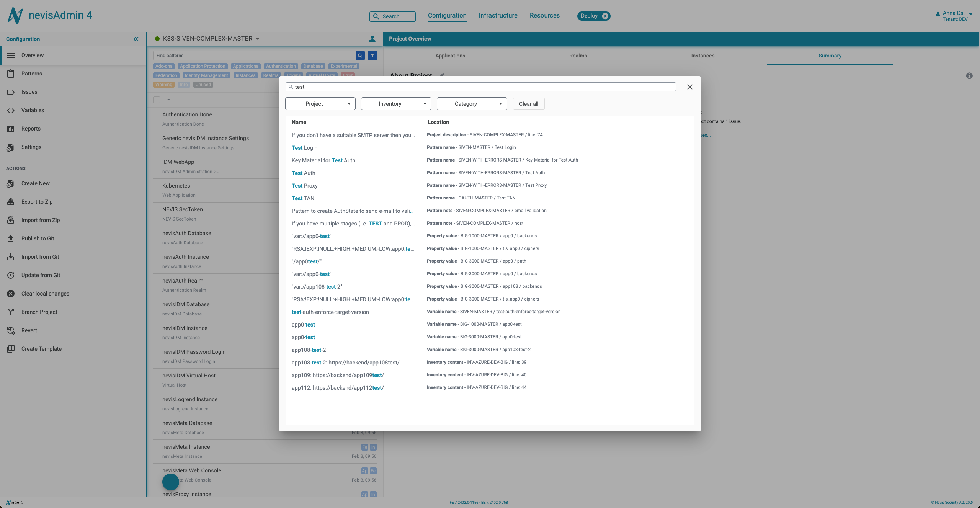
Task: Select the nevisMeta Instance pattern row
Action: (265, 451)
